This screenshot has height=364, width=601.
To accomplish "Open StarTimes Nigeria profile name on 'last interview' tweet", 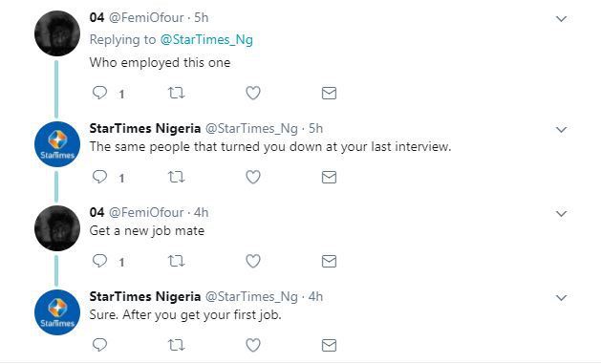I will pos(145,128).
